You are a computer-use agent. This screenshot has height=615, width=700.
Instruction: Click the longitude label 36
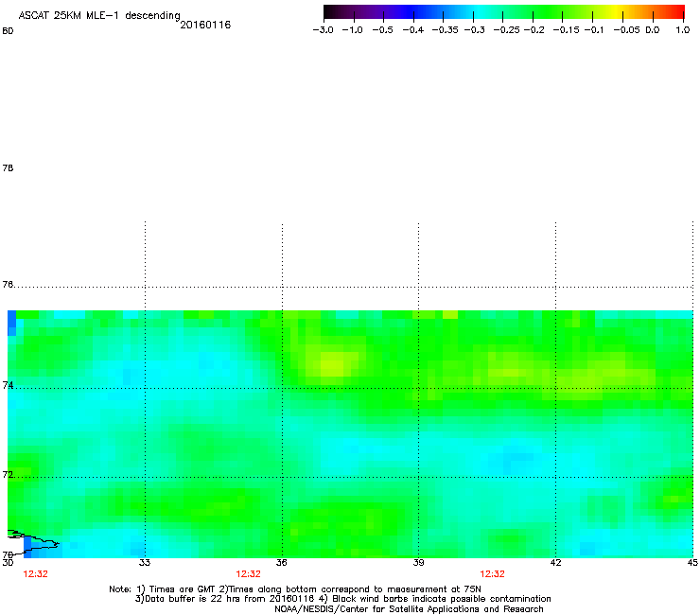point(281,562)
